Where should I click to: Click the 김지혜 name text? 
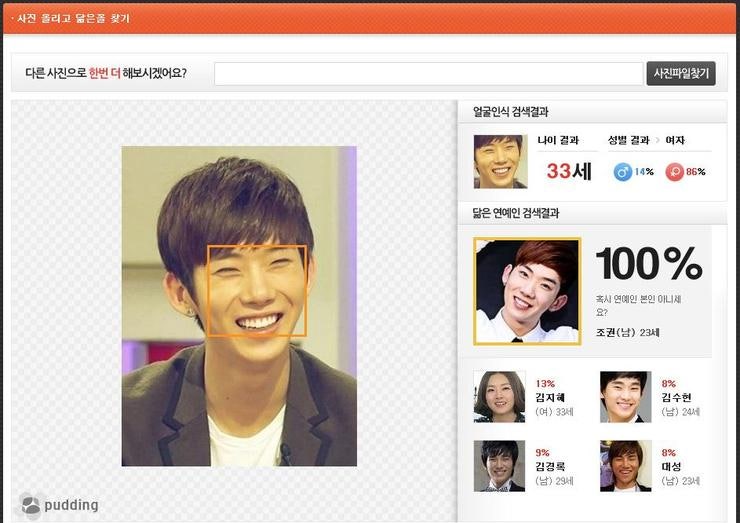(550, 397)
